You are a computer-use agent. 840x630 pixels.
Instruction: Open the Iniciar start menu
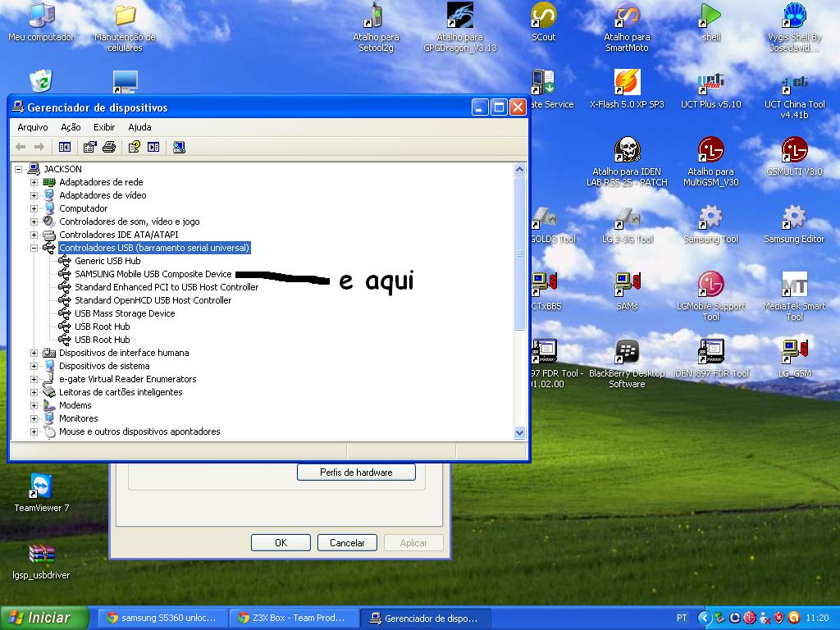click(44, 618)
